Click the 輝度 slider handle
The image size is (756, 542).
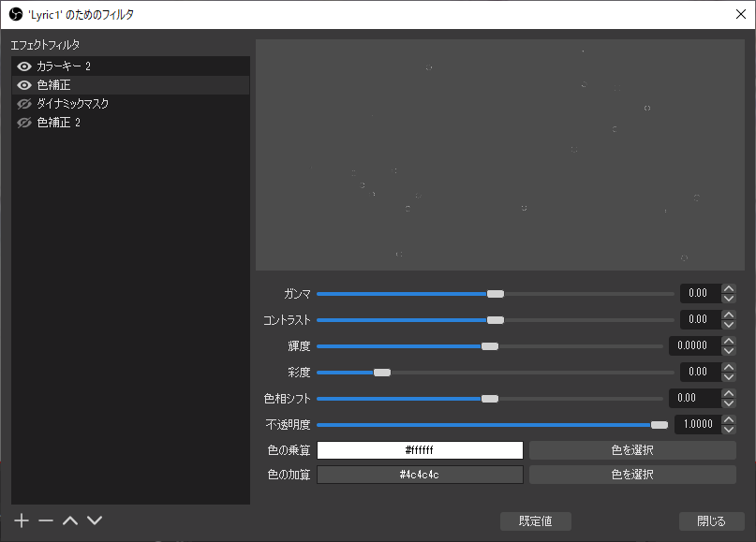click(490, 346)
